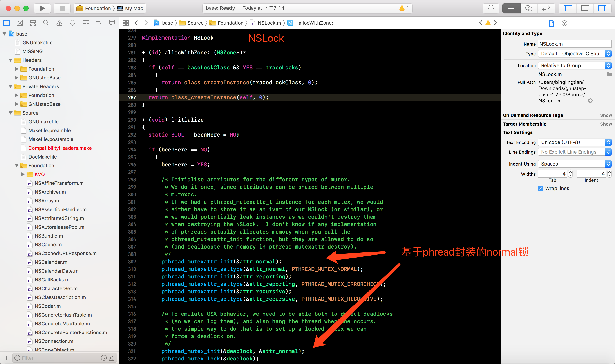Collapse the Source group
Image resolution: width=615 pixels, height=364 pixels.
tap(11, 113)
